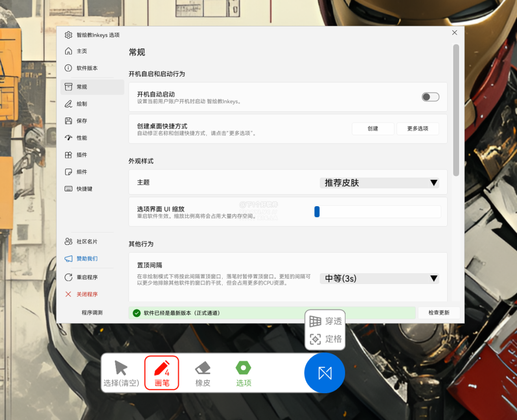Select the 常规 archive icon in sidebar
The width and height of the screenshot is (517, 420).
point(68,87)
